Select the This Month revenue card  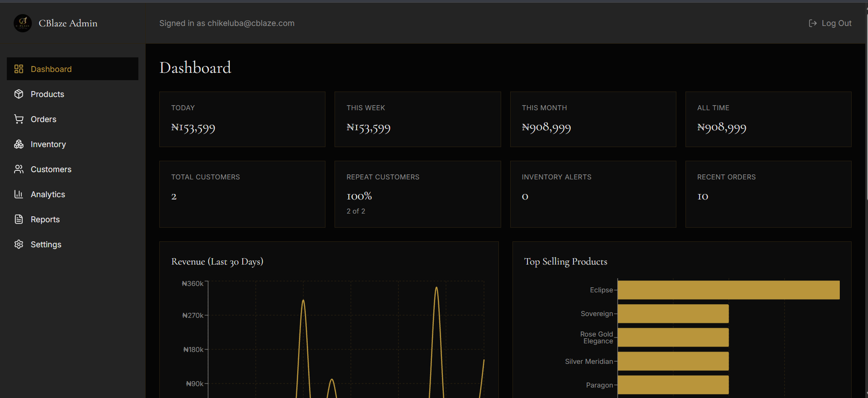(593, 119)
